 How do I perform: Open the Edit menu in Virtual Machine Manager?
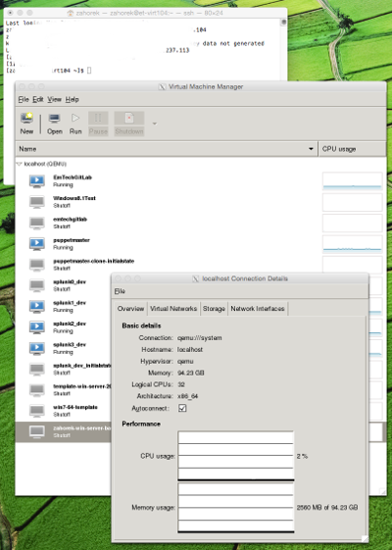click(x=38, y=99)
